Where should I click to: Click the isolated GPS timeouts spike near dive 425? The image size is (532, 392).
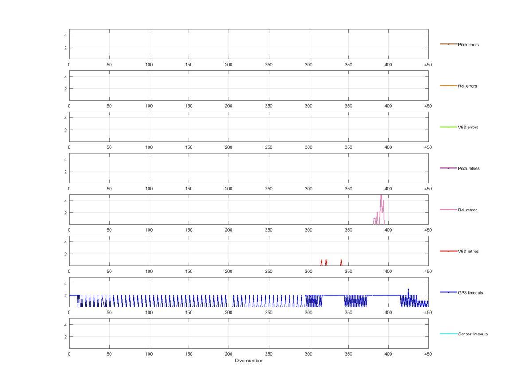[x=408, y=290]
